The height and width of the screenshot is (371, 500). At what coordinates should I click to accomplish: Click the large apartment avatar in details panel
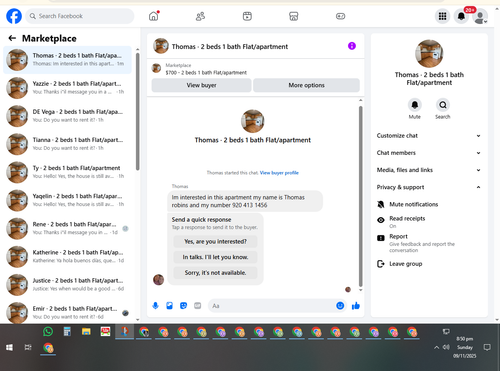[x=429, y=54]
